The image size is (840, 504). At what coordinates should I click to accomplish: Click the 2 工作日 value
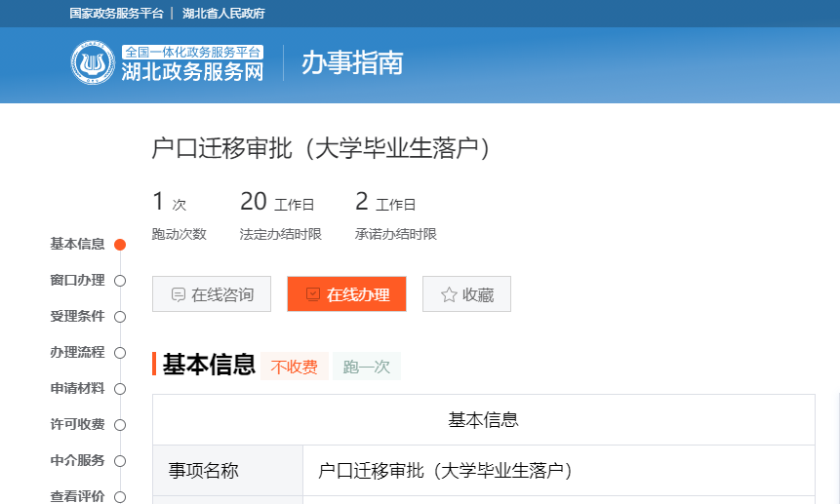coord(385,202)
